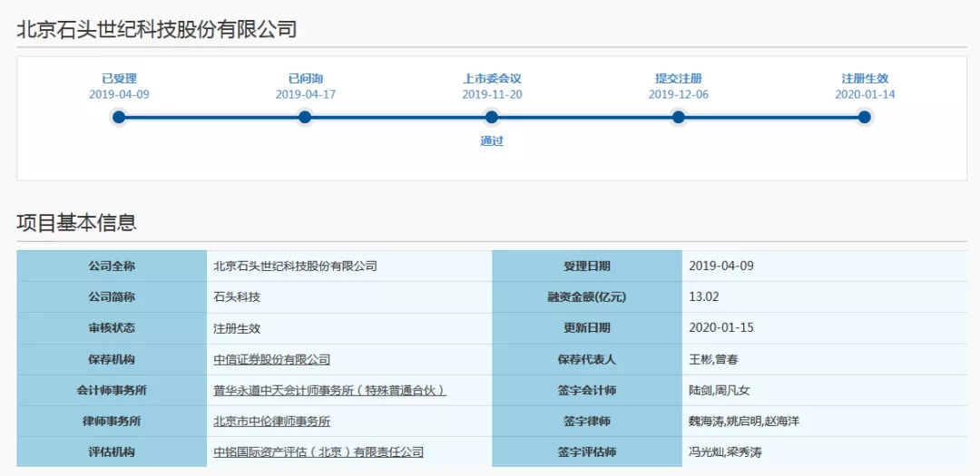Screen dimensions: 980x476
Task: Click the 2020-01-15 update date cell
Action: tap(721, 328)
